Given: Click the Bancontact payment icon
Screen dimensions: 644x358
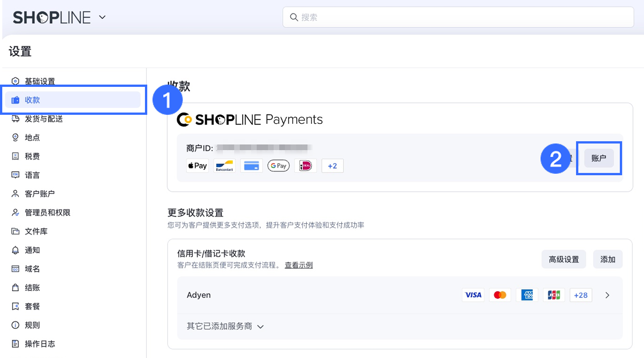Looking at the screenshot, I should tap(225, 166).
